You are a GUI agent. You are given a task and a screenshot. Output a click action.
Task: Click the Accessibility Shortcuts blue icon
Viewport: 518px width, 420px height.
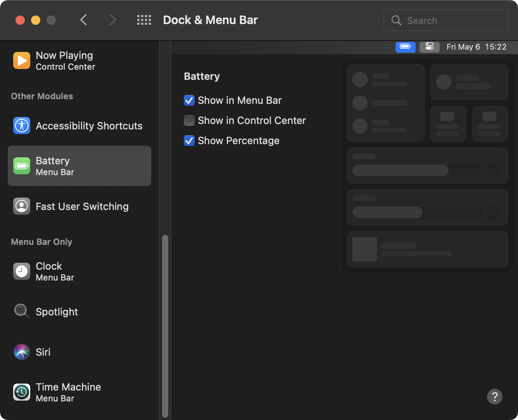coord(22,126)
